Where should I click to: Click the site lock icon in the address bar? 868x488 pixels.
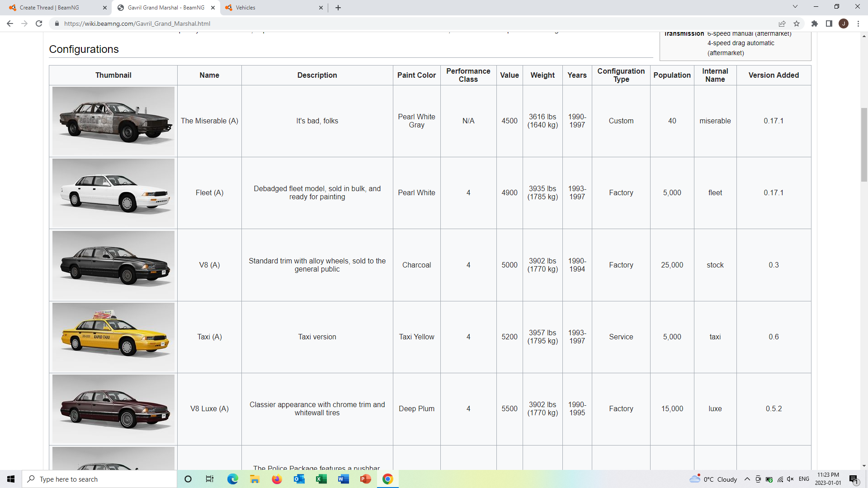coord(57,23)
